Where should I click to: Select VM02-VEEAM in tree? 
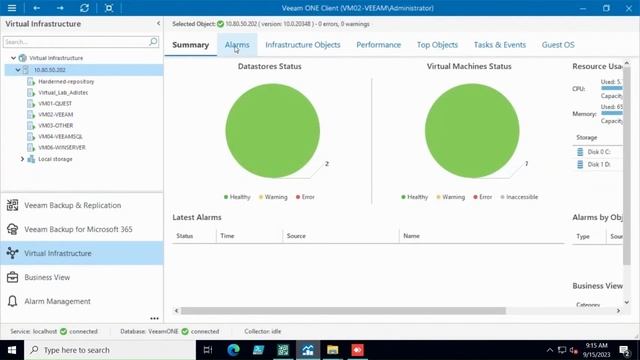(x=56, y=115)
